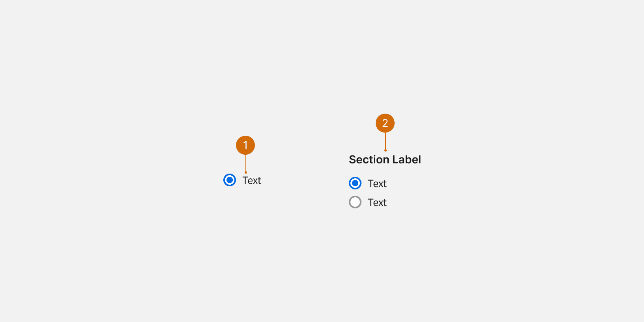Image resolution: width=644 pixels, height=322 pixels.
Task: Click the selected radio button under Section Label
Action: click(355, 183)
